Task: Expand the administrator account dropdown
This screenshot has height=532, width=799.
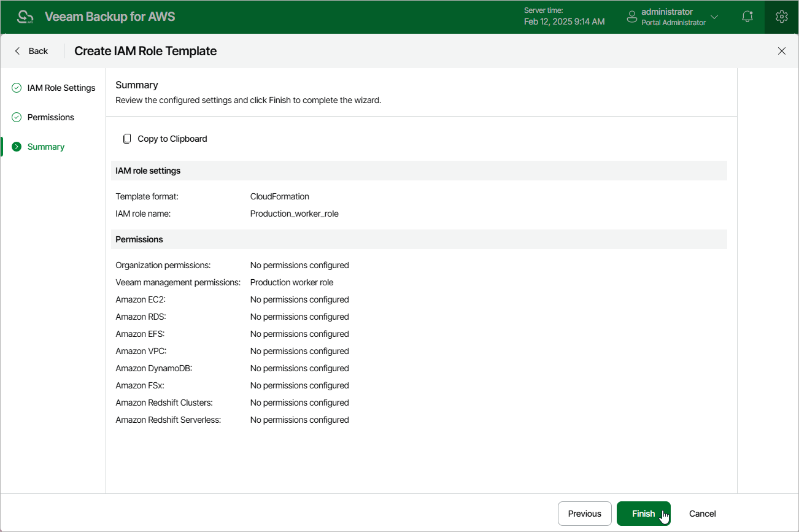Action: (x=714, y=17)
